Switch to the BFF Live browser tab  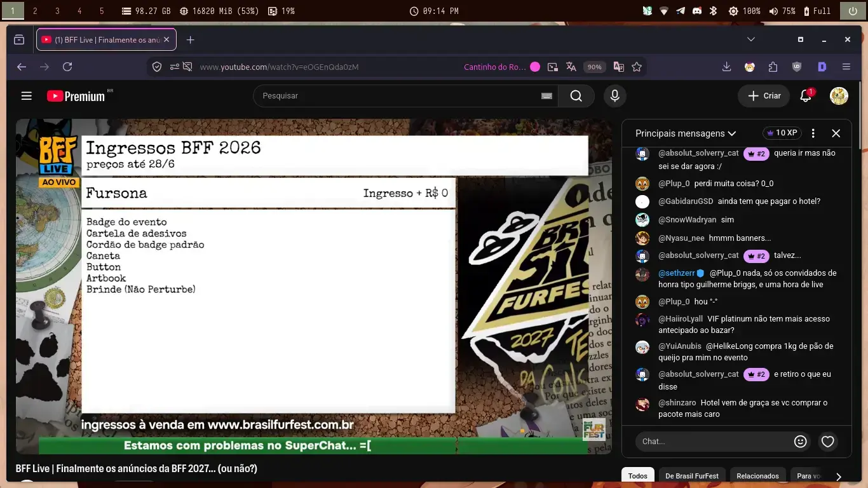click(x=106, y=39)
